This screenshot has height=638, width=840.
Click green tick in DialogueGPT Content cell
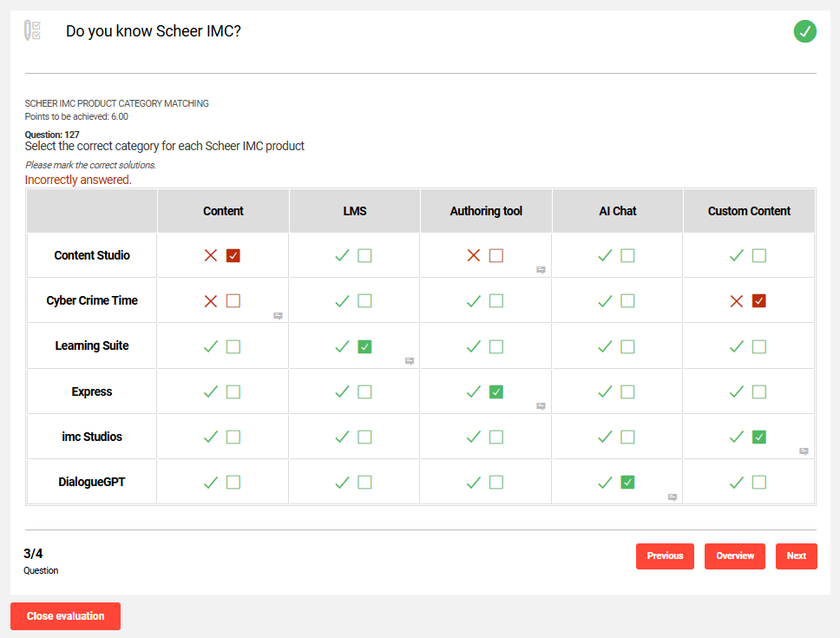211,482
